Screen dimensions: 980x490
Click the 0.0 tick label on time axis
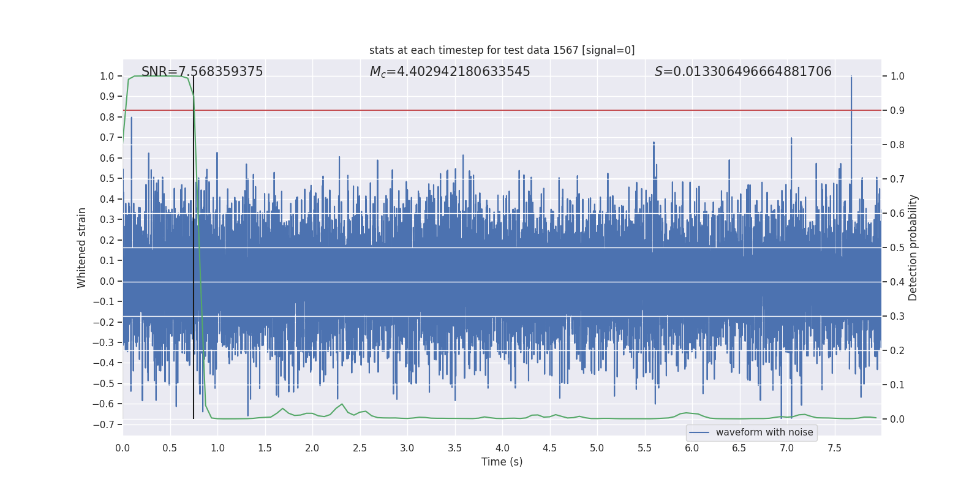123,448
